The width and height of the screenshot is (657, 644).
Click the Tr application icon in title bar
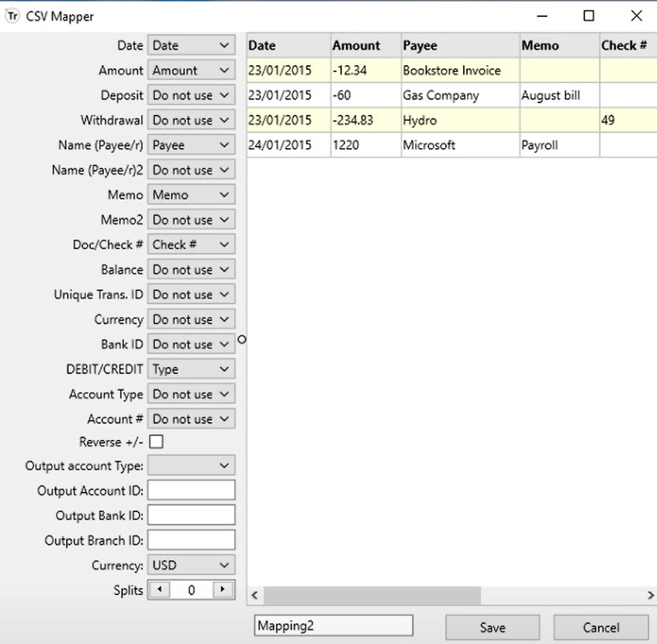pos(12,16)
